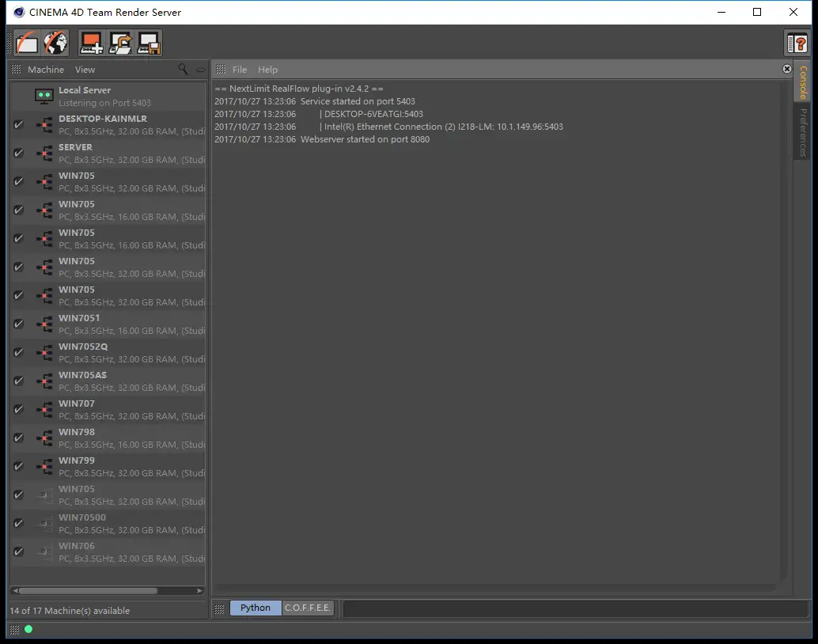Click the WIN799 machine network icon

tap(45, 466)
